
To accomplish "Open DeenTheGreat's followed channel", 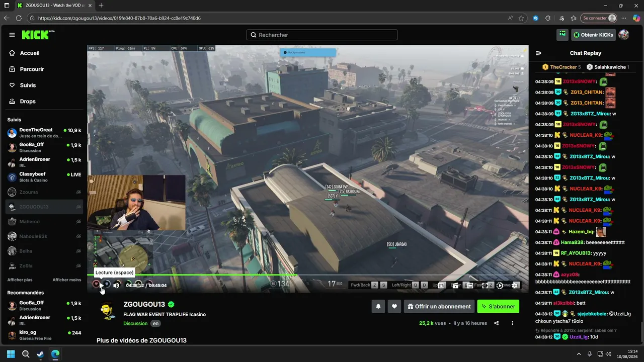I will click(44, 133).
